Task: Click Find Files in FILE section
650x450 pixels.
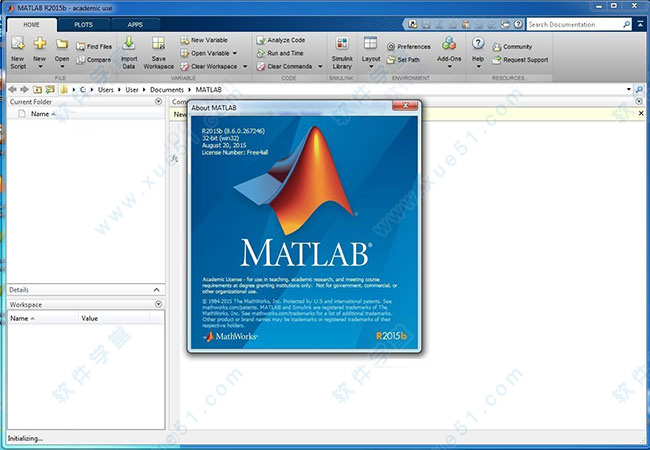Action: (94, 46)
